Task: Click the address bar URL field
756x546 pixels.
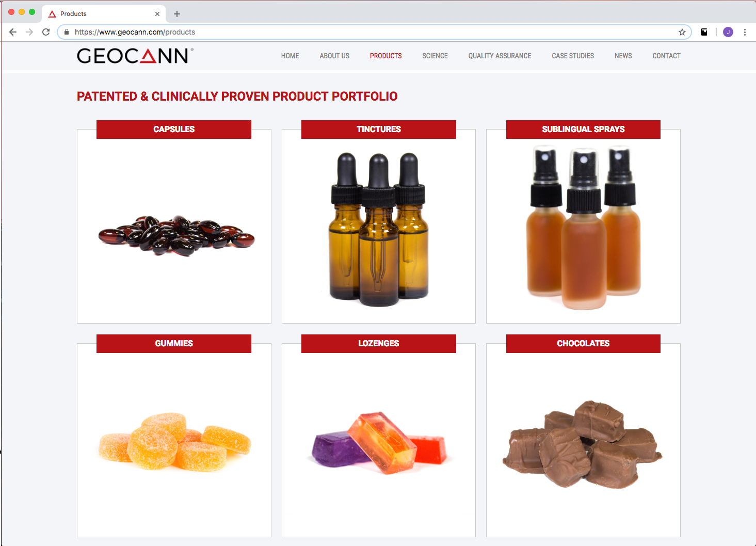Action: 374,32
